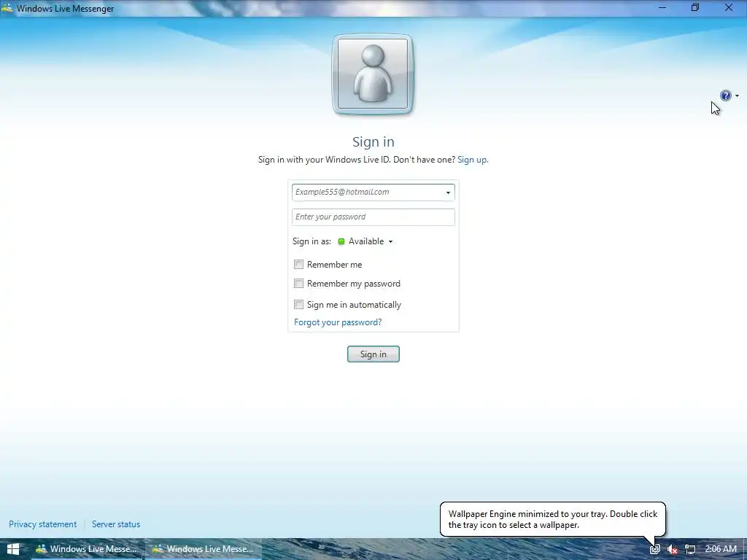Switch to the second Windows Live Messenger taskbar item
Image resolution: width=747 pixels, height=560 pixels.
pyautogui.click(x=203, y=549)
